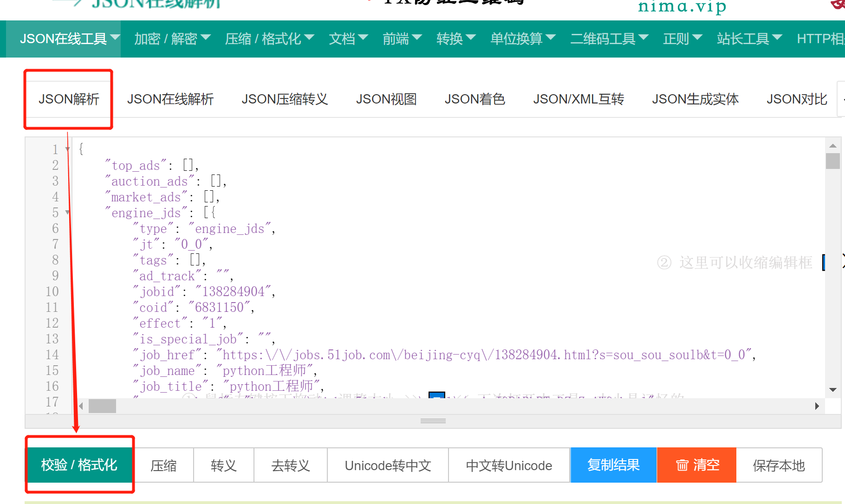Click line number 10 in the gutter
The width and height of the screenshot is (845, 504).
pyautogui.click(x=52, y=292)
